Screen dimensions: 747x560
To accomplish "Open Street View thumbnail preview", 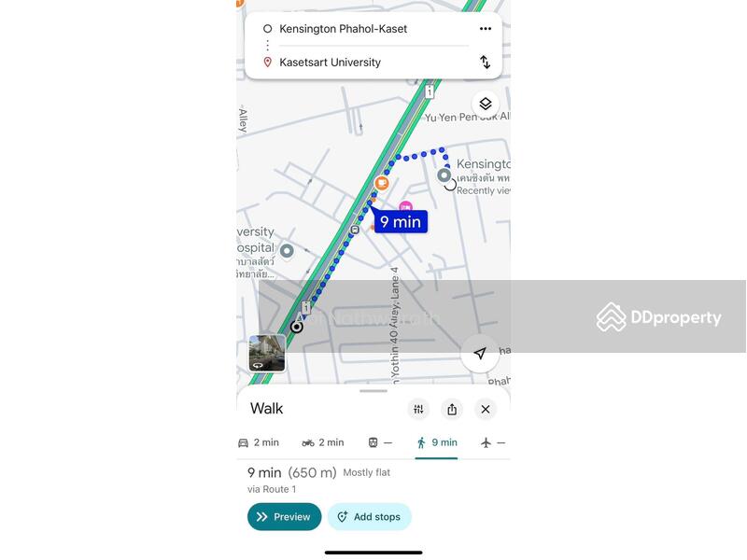I will pos(267,353).
